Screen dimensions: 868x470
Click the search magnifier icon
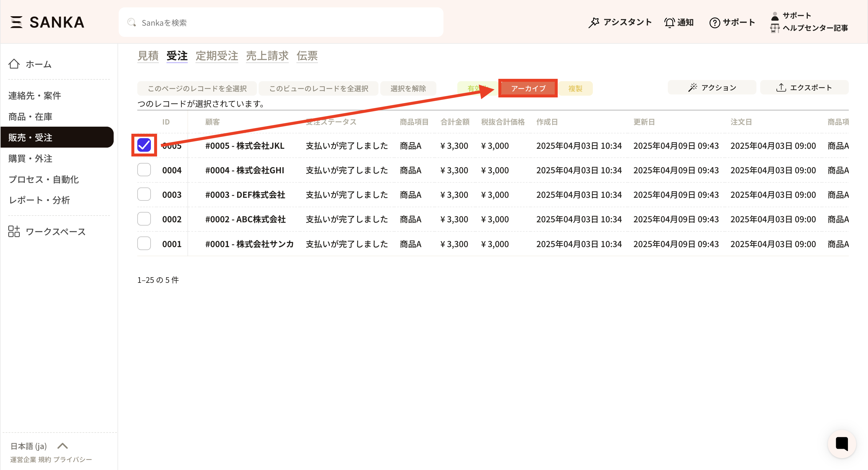pyautogui.click(x=131, y=22)
